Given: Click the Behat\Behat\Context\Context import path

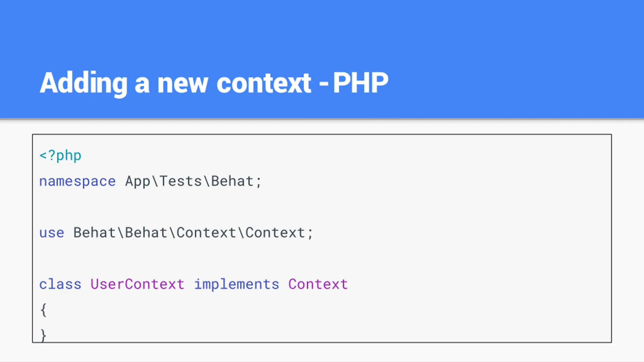Looking at the screenshot, I should tap(189, 233).
